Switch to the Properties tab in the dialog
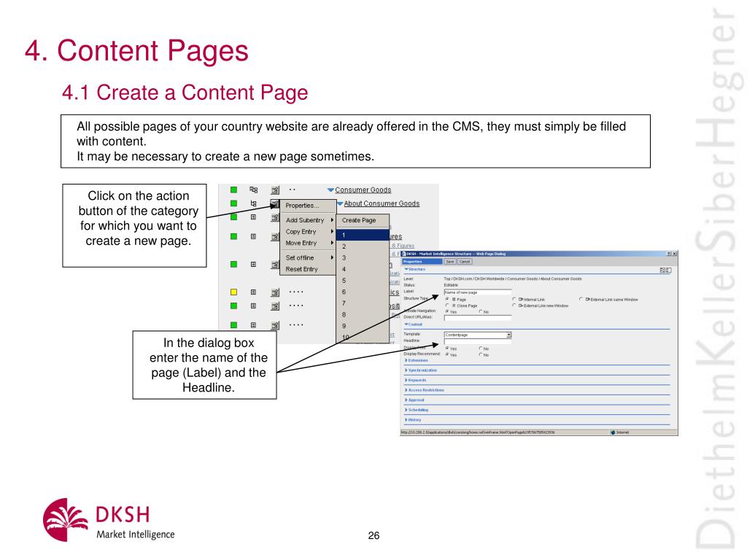 click(422, 262)
